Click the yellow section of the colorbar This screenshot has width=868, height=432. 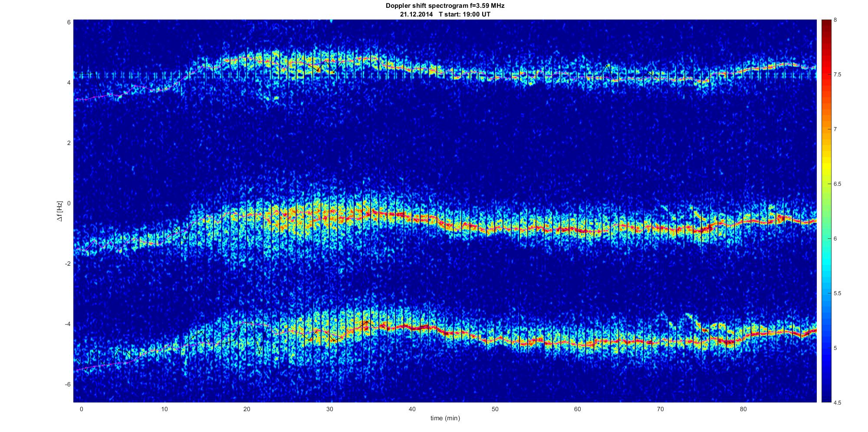tap(826, 167)
